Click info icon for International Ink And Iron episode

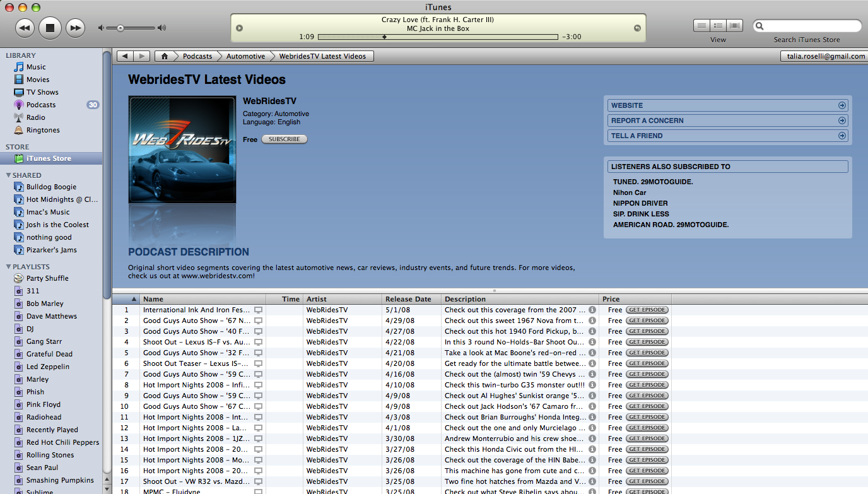(x=592, y=310)
